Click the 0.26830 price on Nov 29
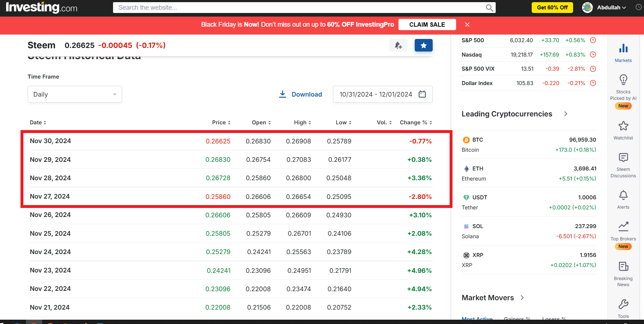Viewport: 644px width, 324px height. tap(218, 160)
